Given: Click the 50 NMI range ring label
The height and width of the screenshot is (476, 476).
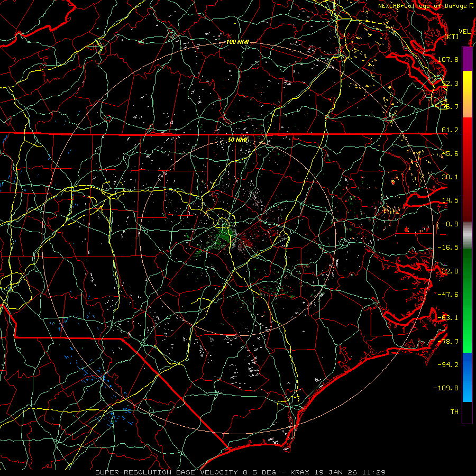Looking at the screenshot, I should pyautogui.click(x=237, y=140).
